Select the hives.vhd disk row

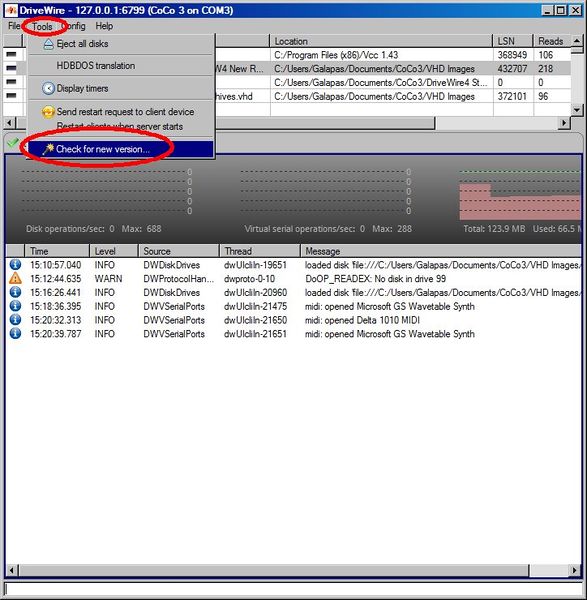click(x=287, y=96)
